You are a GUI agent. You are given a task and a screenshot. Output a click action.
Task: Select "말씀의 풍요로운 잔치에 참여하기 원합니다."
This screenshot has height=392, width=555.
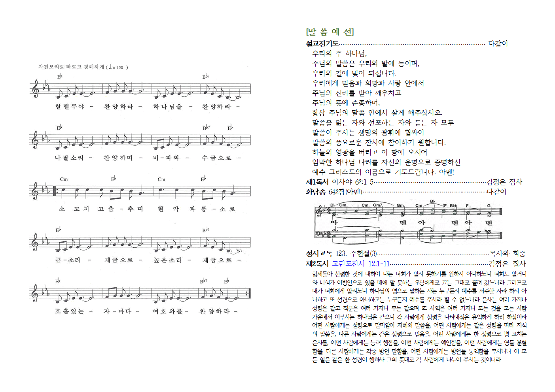point(379,142)
